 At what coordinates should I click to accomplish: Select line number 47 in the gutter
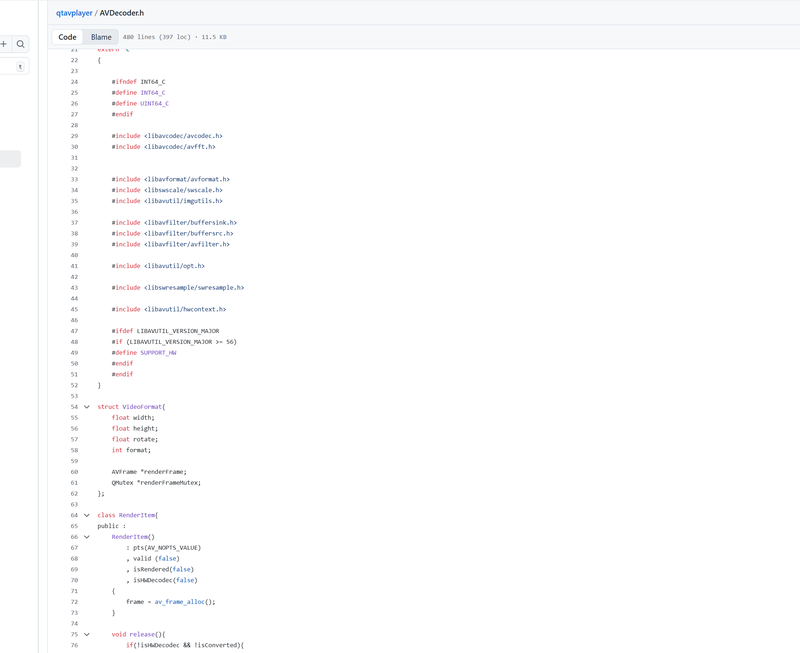[x=73, y=331]
